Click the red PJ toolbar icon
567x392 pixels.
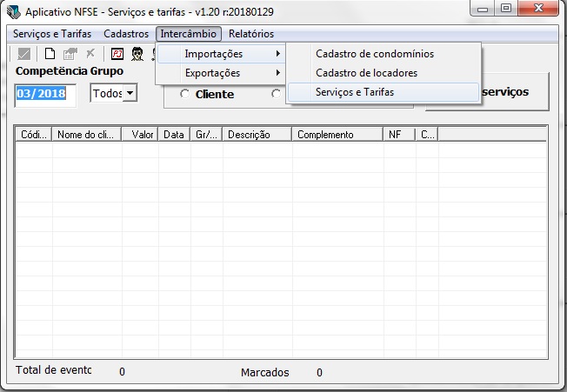pyautogui.click(x=117, y=53)
